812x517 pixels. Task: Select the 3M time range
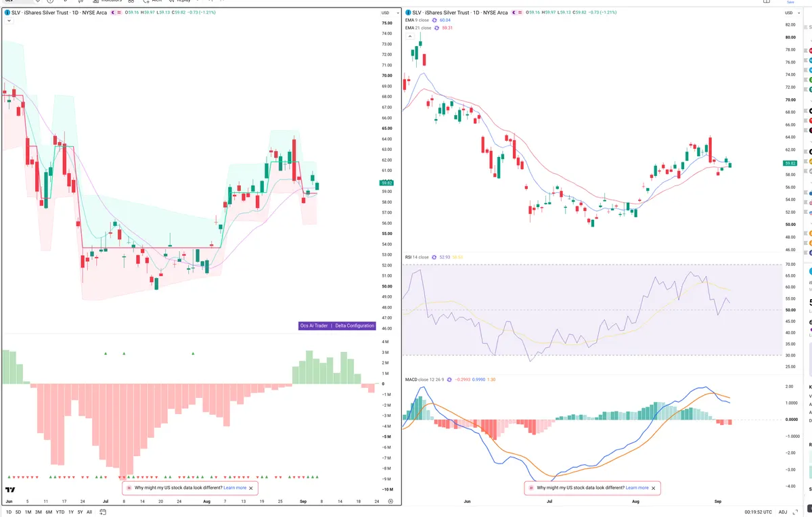coord(39,512)
